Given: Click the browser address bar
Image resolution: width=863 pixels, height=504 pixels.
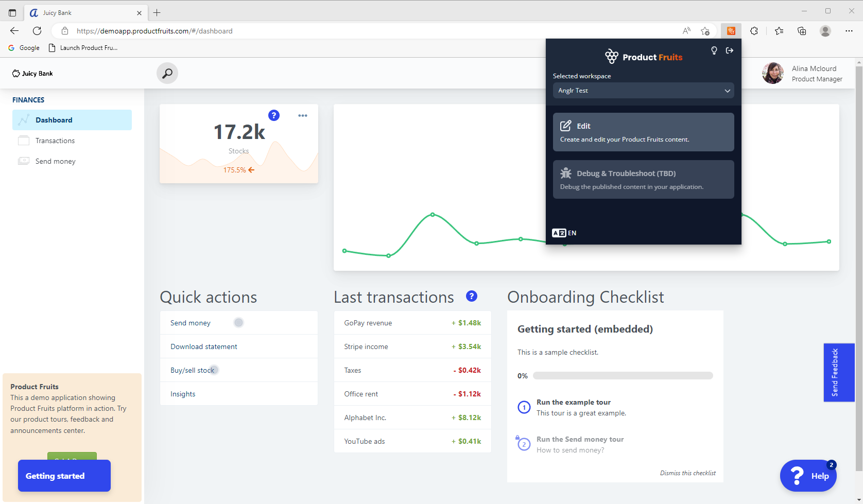Looking at the screenshot, I should tap(360, 31).
